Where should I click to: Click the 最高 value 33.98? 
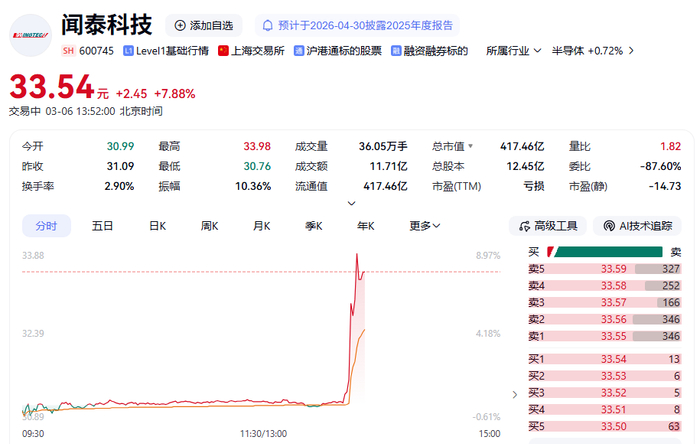click(257, 146)
